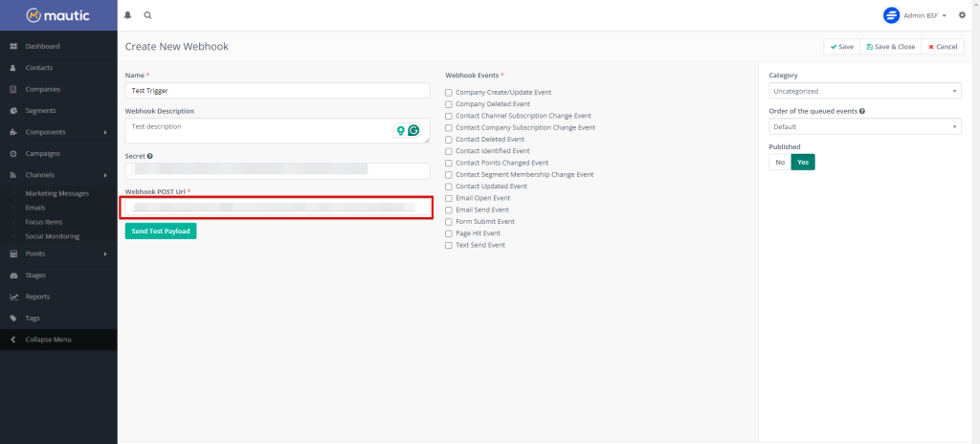
Task: Check the Email Open Event option
Action: point(449,198)
